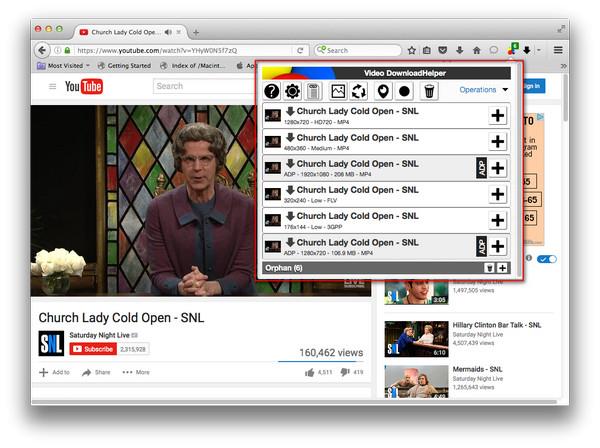Screen dimensions: 600x448
Task: Click the trash icon in DownloadHelper toolbar
Action: tap(429, 91)
